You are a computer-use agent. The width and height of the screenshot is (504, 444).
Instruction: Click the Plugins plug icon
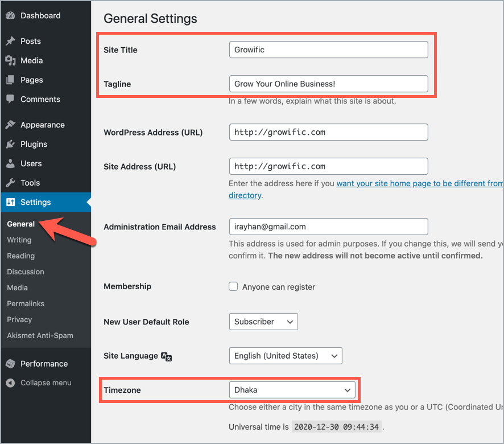point(10,144)
